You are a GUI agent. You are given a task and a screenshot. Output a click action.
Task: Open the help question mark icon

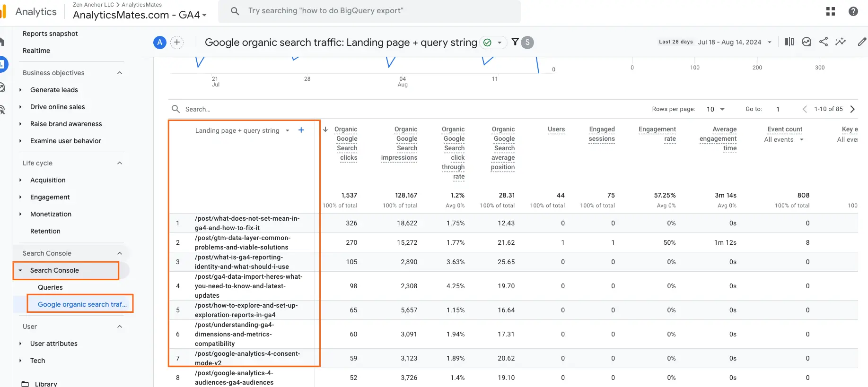853,11
